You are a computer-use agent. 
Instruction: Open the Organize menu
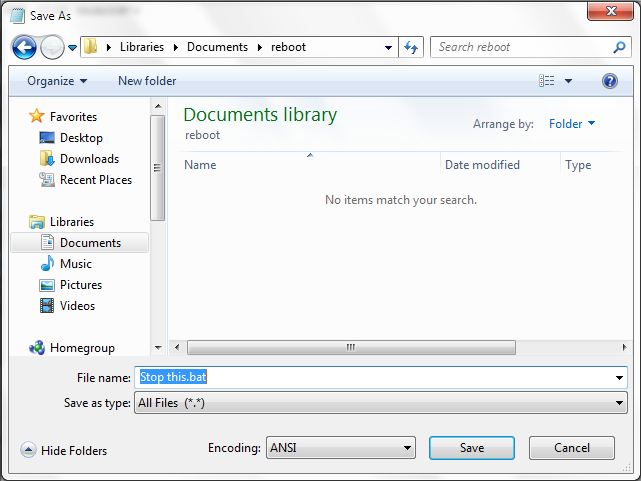tap(57, 81)
